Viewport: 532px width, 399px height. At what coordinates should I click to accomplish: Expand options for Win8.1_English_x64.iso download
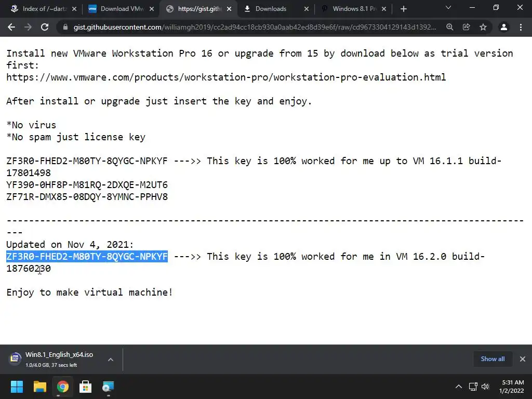pos(111,360)
